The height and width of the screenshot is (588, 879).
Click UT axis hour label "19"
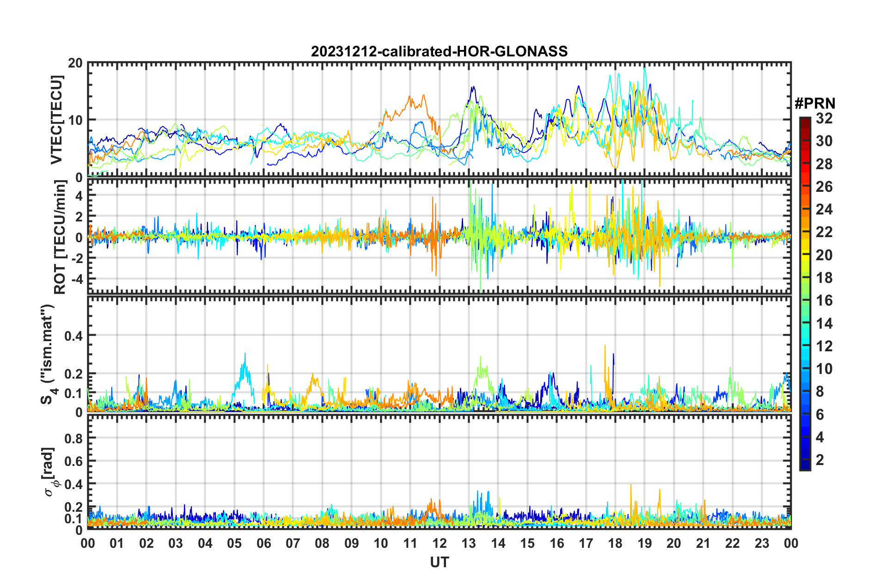645,543
